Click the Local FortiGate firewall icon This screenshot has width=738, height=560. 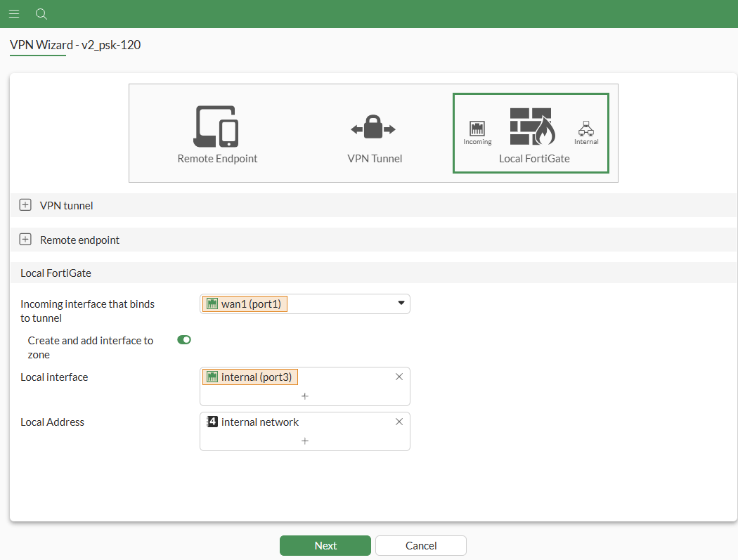point(532,126)
